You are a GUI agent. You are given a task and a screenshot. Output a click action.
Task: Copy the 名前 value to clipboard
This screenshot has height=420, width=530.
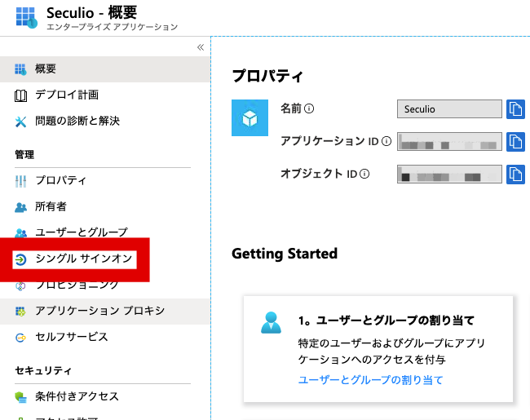(515, 109)
